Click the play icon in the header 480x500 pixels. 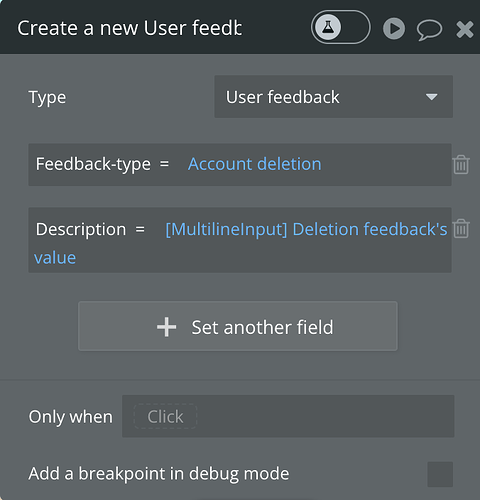coord(394,29)
